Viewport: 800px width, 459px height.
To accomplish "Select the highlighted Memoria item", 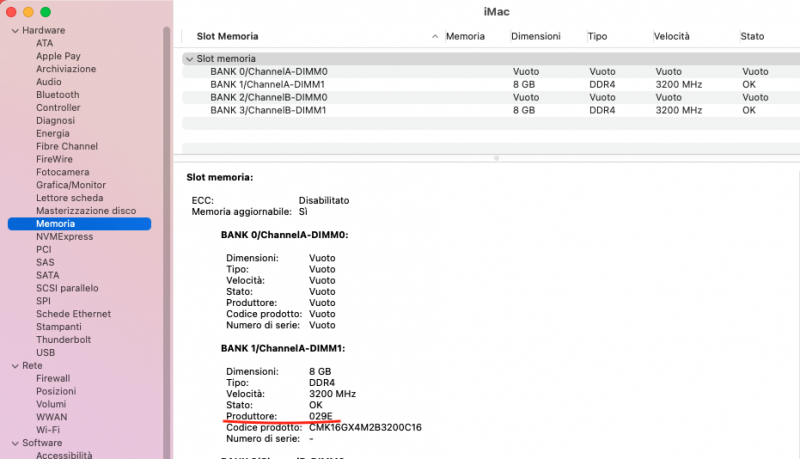I will 79,224.
